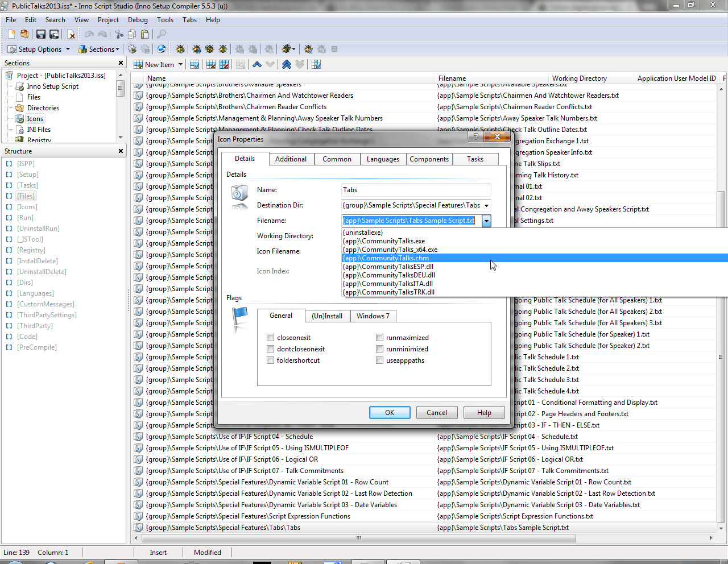Enable the closeonexit flag checkbox
The height and width of the screenshot is (564, 728).
tap(271, 338)
